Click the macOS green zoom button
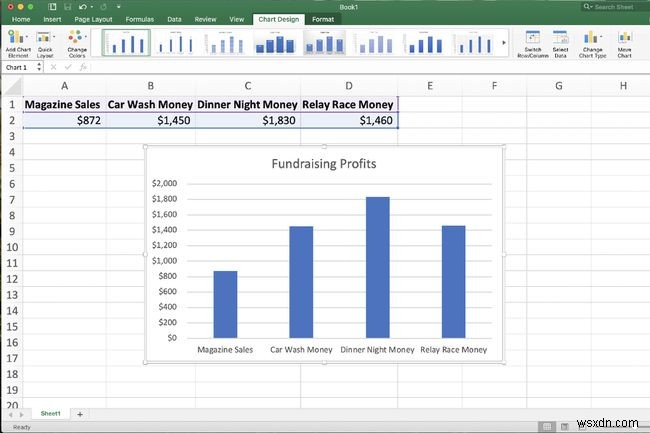This screenshot has width=650, height=433. [30, 7]
